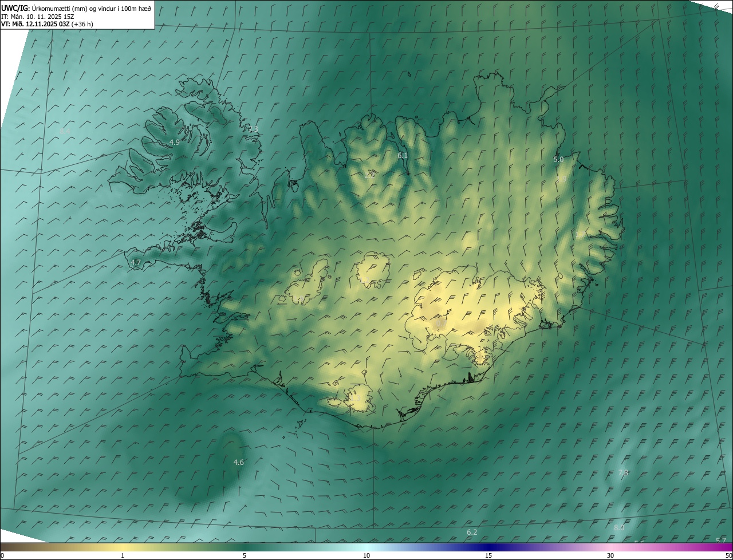The width and height of the screenshot is (733, 560).
Task: Click the '1' tick on the color scale
Action: (123, 555)
